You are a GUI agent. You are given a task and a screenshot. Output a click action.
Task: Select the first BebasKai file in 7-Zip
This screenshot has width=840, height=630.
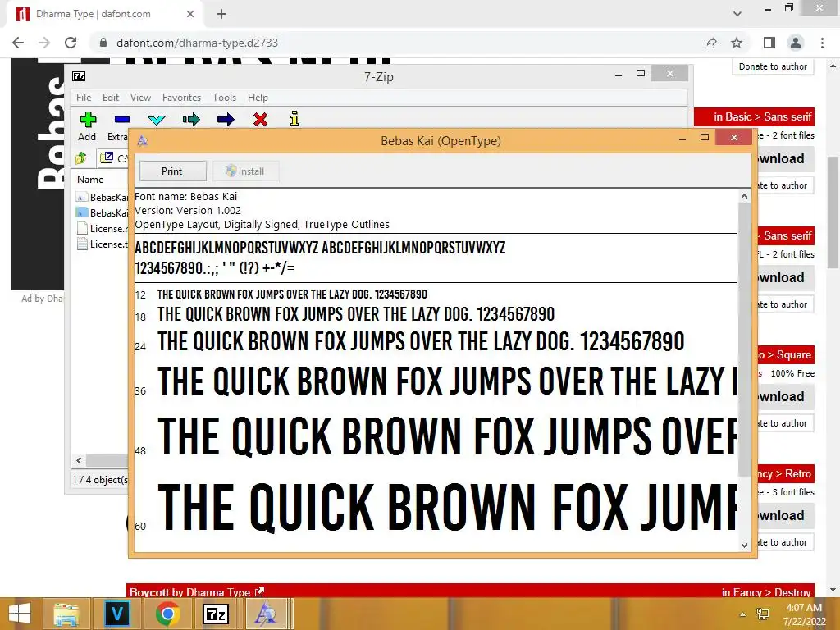pyautogui.click(x=102, y=197)
